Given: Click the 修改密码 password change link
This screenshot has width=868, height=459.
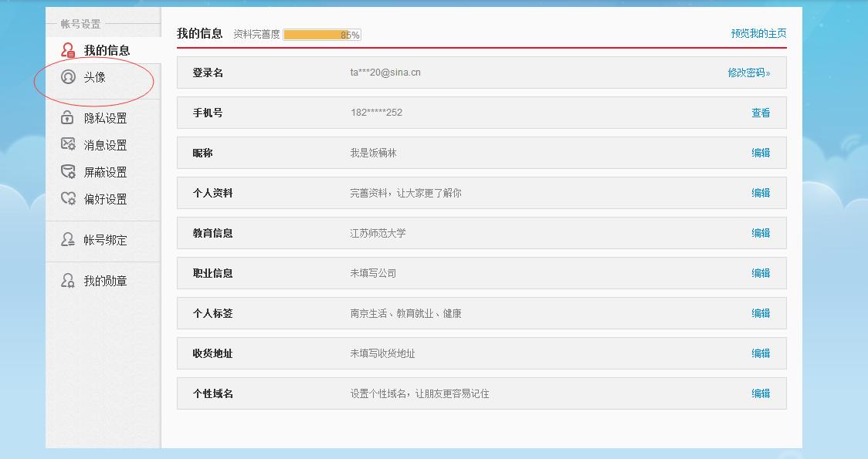Looking at the screenshot, I should [x=747, y=72].
